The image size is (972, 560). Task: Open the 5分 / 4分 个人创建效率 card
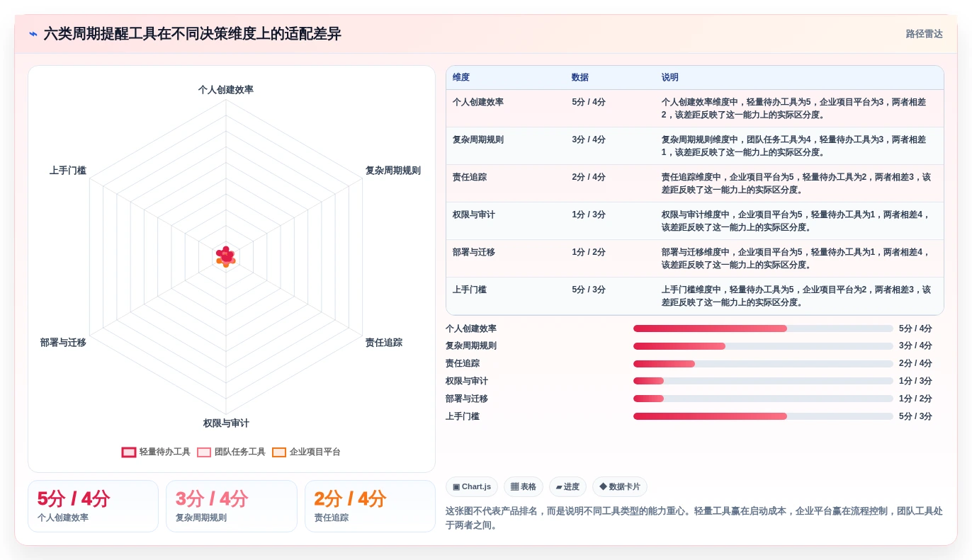(x=93, y=506)
